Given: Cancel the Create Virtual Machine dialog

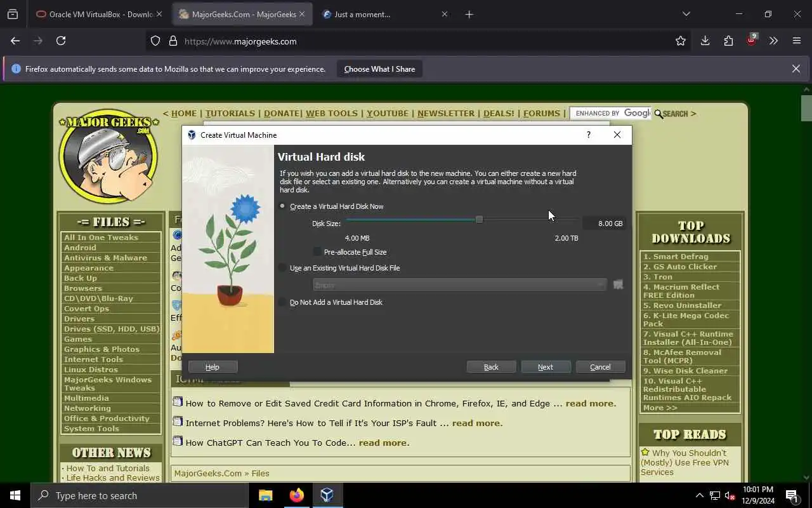Looking at the screenshot, I should (600, 367).
